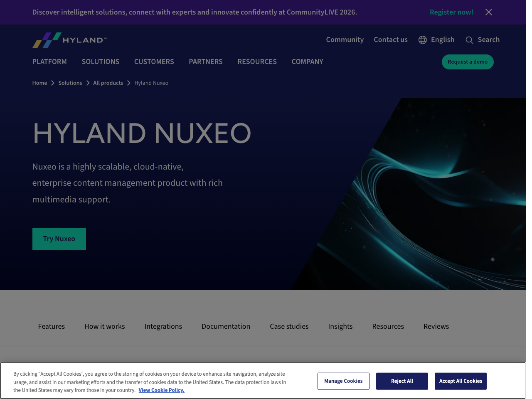Image resolution: width=532 pixels, height=399 pixels.
Task: Click the breadcrumb chevron after Solutions
Action: coord(88,83)
